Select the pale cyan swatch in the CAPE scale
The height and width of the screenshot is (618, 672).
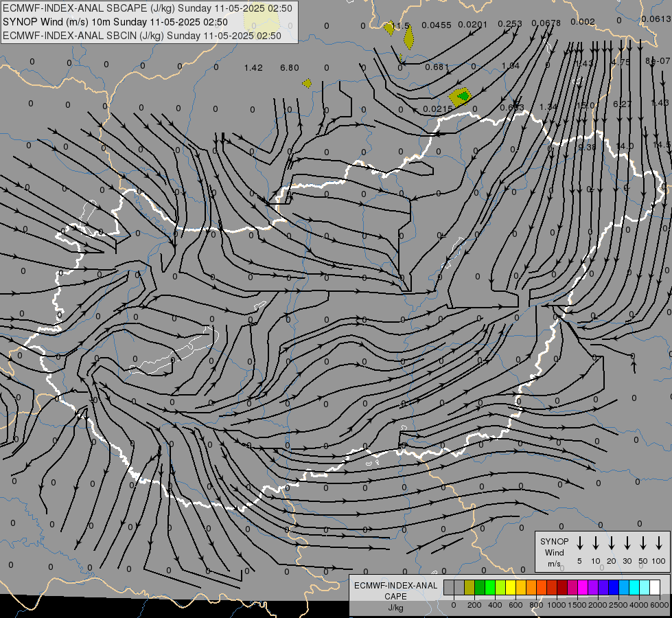tap(644, 587)
